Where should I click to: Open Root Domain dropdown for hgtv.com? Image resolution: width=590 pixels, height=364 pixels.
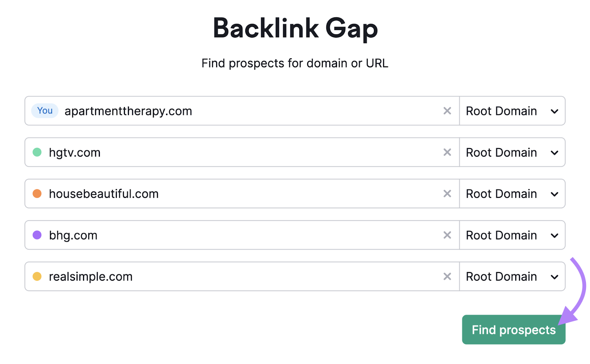(x=512, y=152)
